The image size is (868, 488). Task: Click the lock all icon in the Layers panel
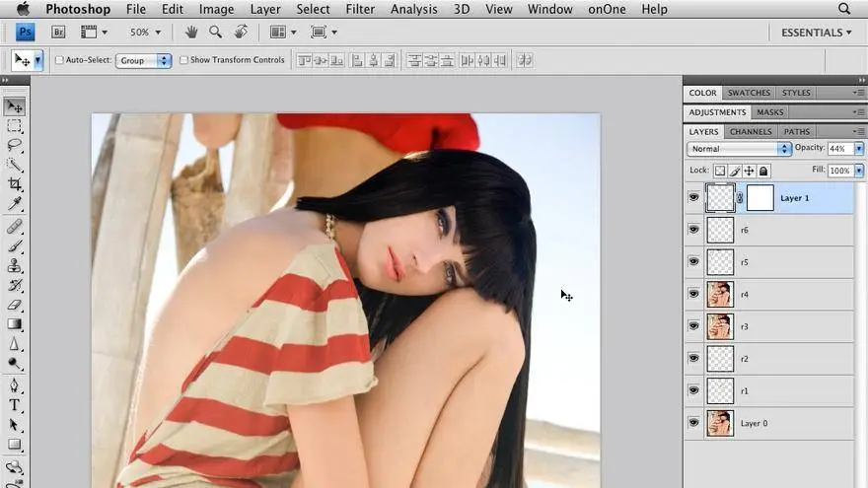(x=763, y=171)
